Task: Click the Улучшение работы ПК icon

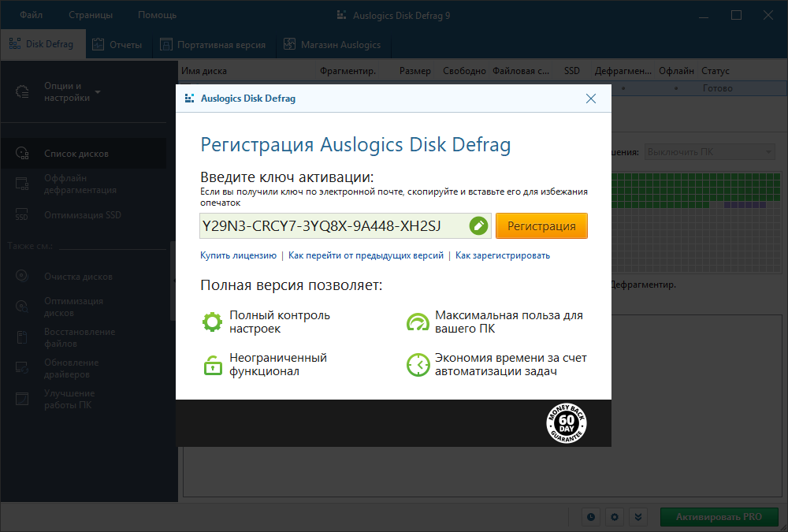Action: [x=21, y=399]
